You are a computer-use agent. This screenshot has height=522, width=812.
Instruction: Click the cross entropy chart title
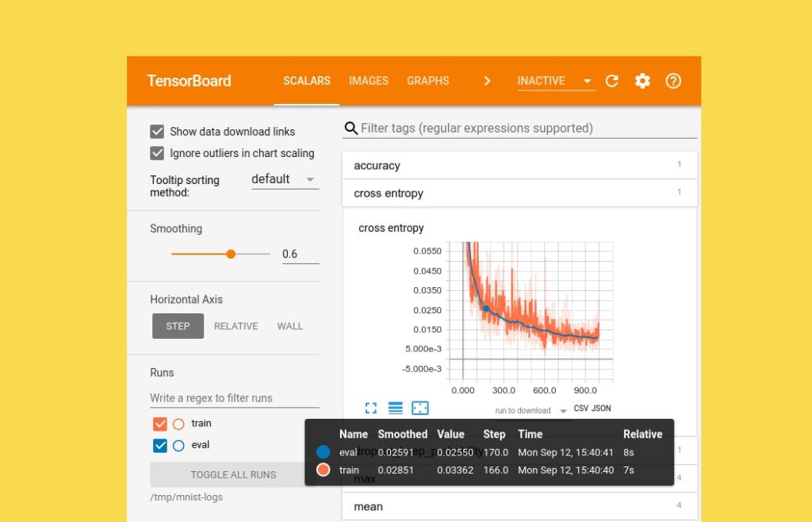[x=391, y=228]
